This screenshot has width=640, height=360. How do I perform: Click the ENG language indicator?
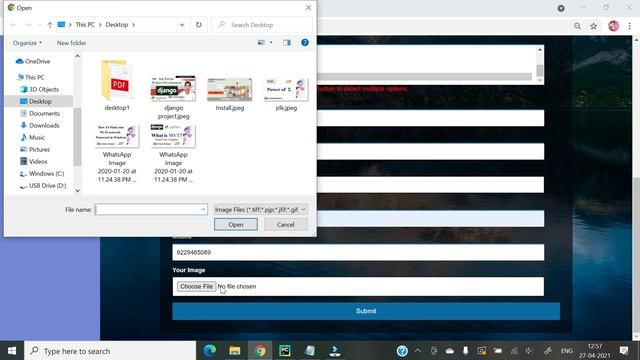pos(566,351)
